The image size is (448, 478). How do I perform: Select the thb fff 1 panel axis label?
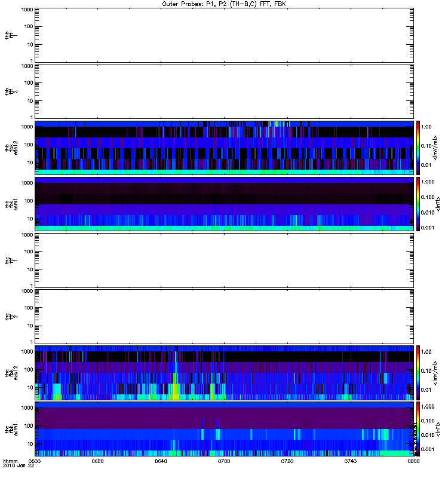[x=11, y=35]
